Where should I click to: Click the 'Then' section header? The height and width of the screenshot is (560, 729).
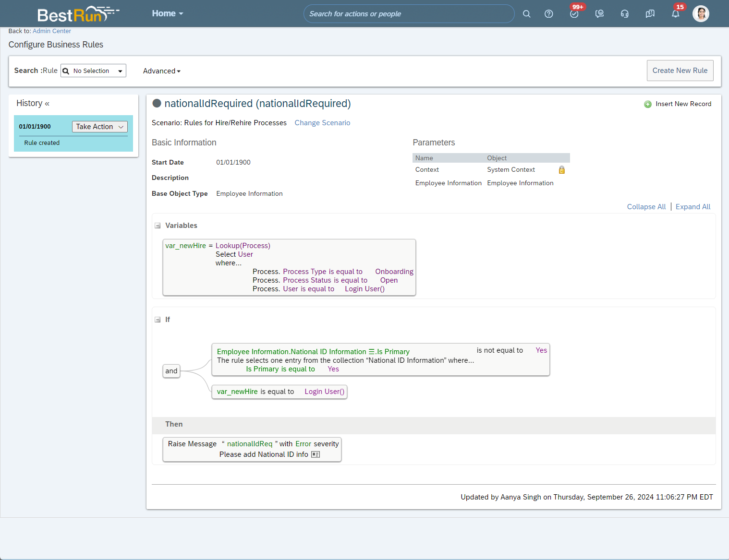[x=174, y=424]
